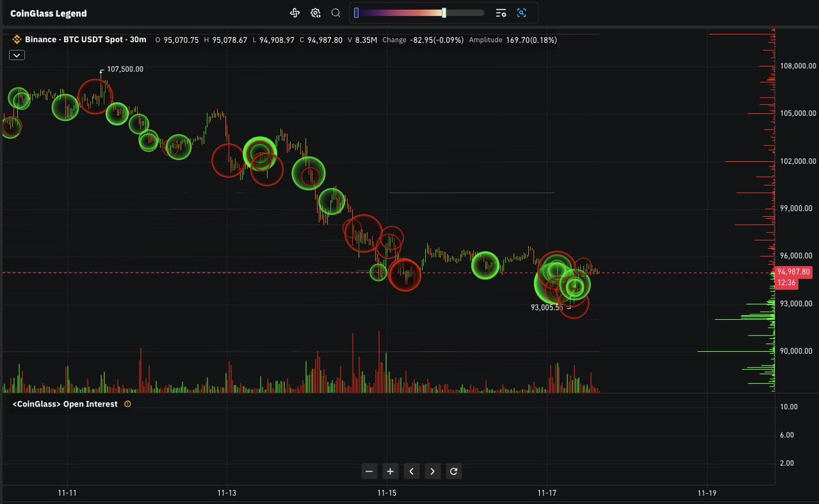
Task: Click the pinwheel indicator icon in top toolbar
Action: [x=295, y=13]
